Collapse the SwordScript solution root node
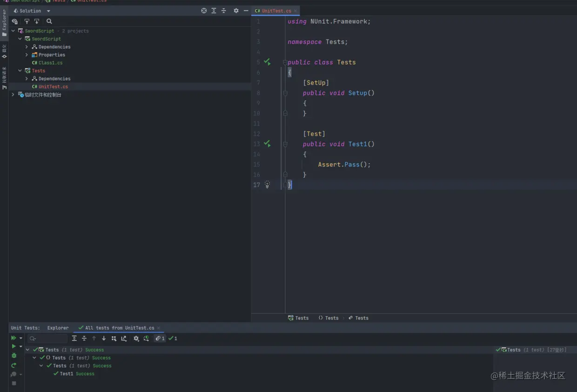The height and width of the screenshot is (392, 577). coord(13,31)
